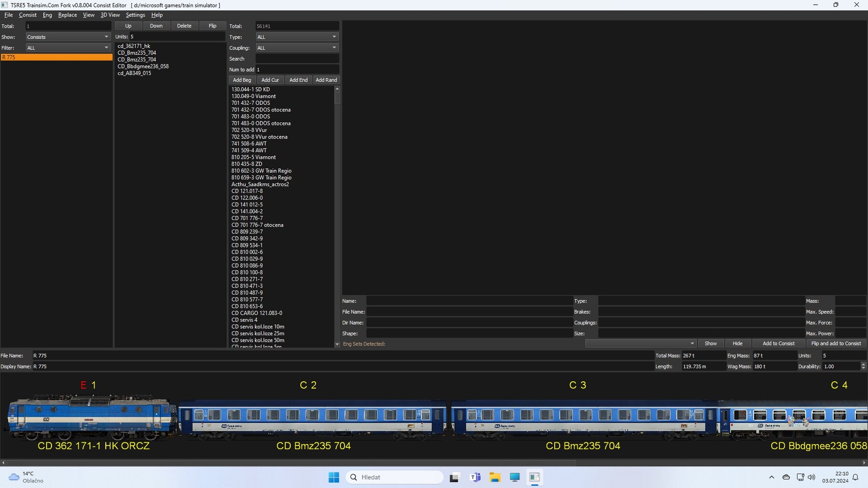This screenshot has width=868, height=488.
Task: Click the right arrow of the consist preview scrollbar
Action: pyautogui.click(x=864, y=463)
